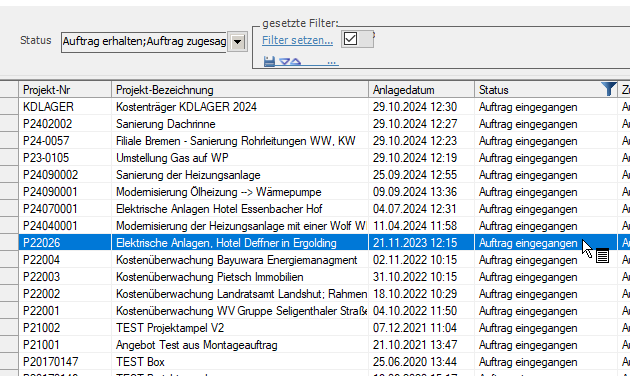Click 'Kostenüberwachung WV Gruppe Seligenthaler' cell
The width and height of the screenshot is (630, 376).
(240, 311)
